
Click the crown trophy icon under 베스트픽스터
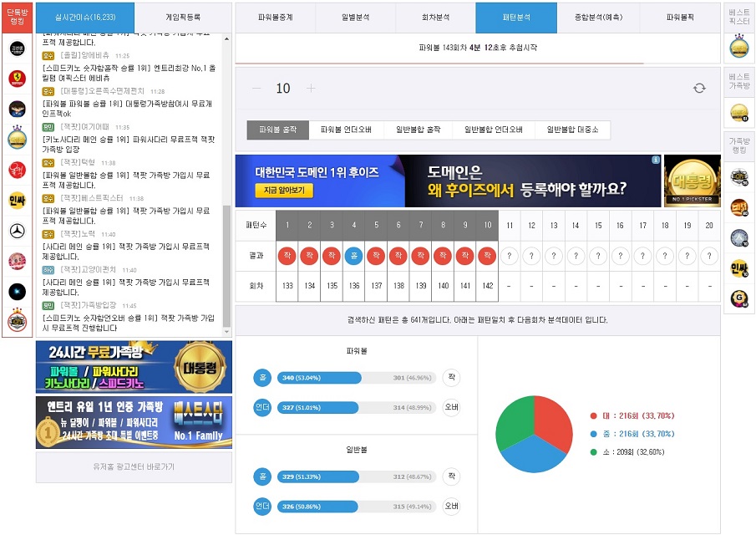coord(739,43)
